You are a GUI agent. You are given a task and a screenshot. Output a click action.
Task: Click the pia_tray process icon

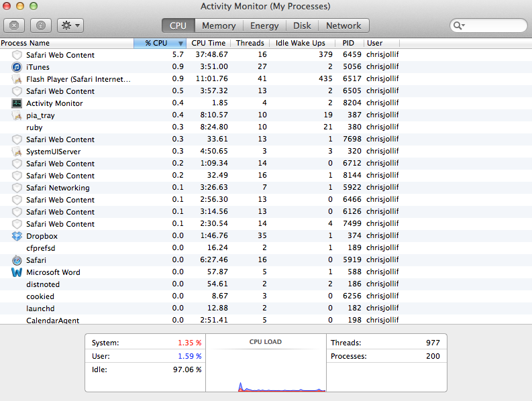17,115
